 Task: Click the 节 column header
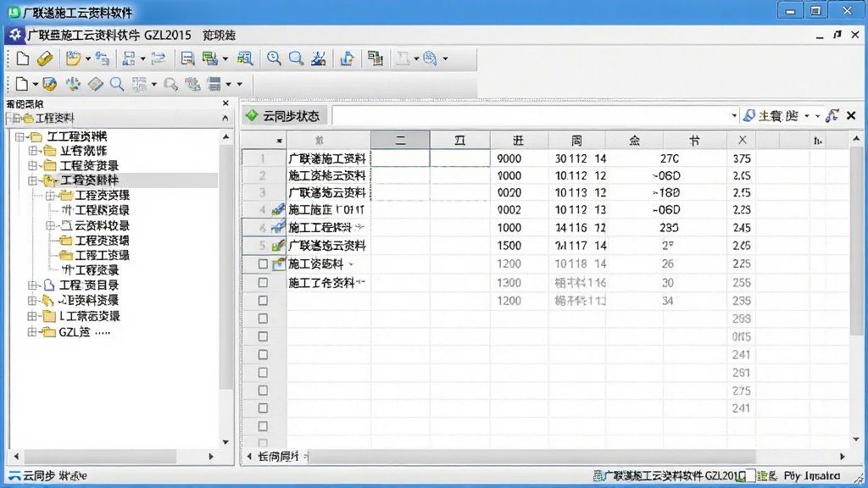(x=695, y=141)
